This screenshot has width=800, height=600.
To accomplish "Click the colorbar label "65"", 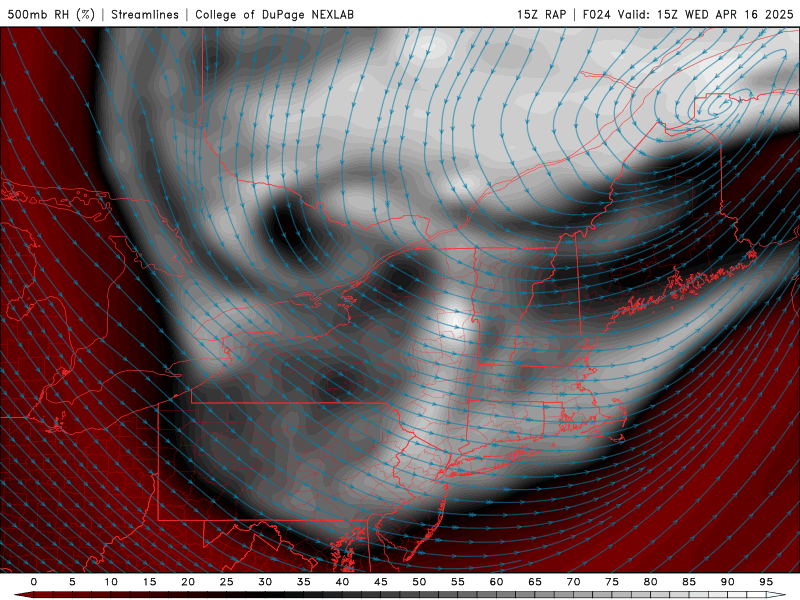I will (x=535, y=582).
